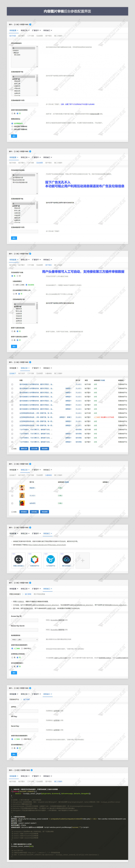
Task: Check 全选 box under post records table
Action: [12, 448]
